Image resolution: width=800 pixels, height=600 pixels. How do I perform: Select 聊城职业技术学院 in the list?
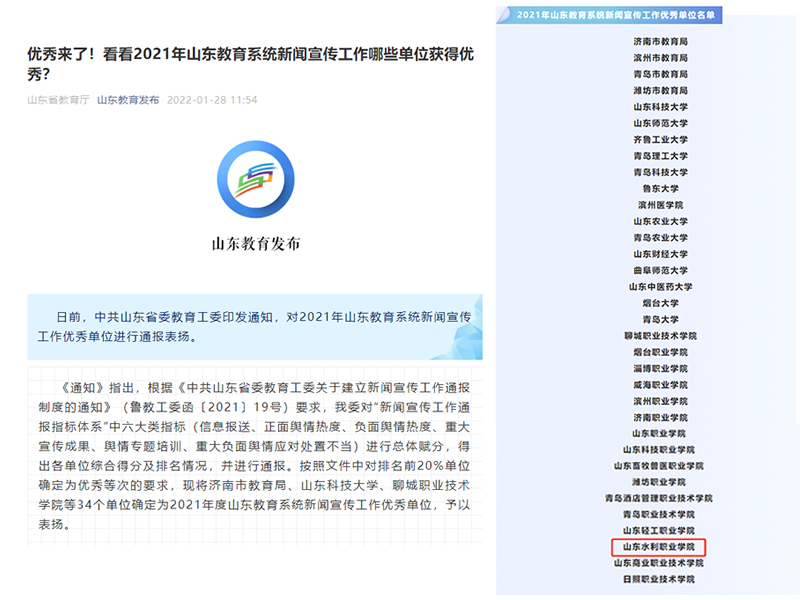coord(660,335)
